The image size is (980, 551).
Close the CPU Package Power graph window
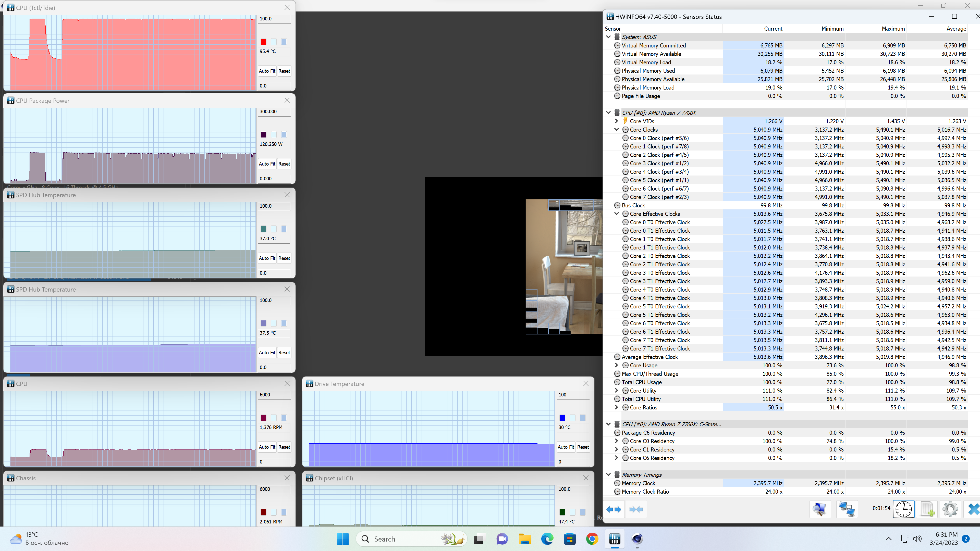[x=287, y=101]
